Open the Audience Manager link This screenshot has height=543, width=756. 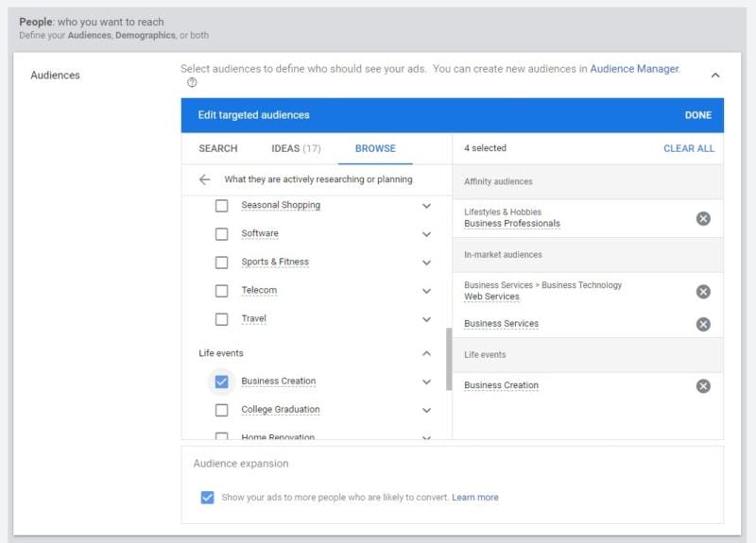coord(634,69)
